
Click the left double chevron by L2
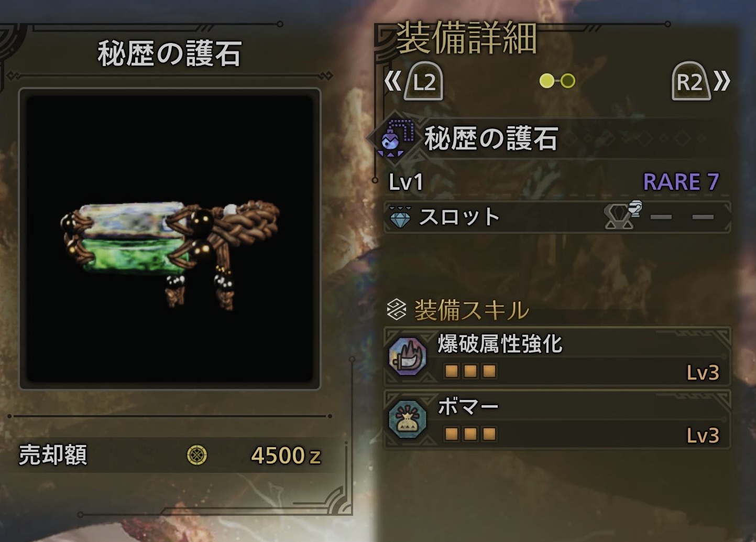pos(392,81)
